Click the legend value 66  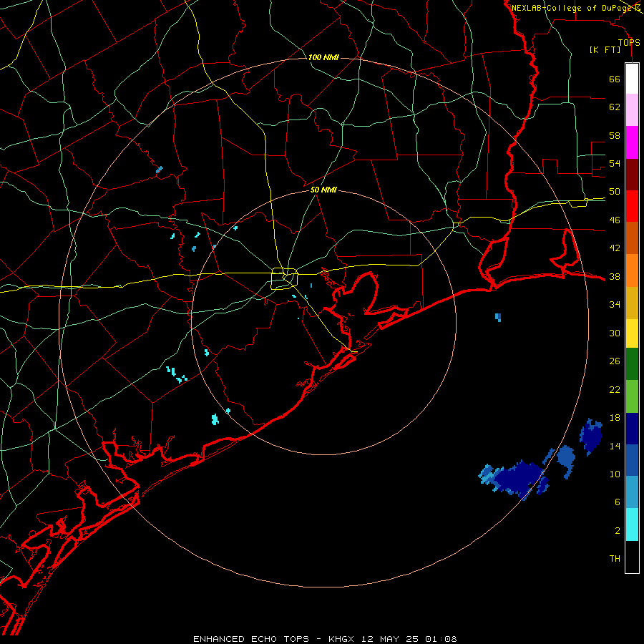615,79
